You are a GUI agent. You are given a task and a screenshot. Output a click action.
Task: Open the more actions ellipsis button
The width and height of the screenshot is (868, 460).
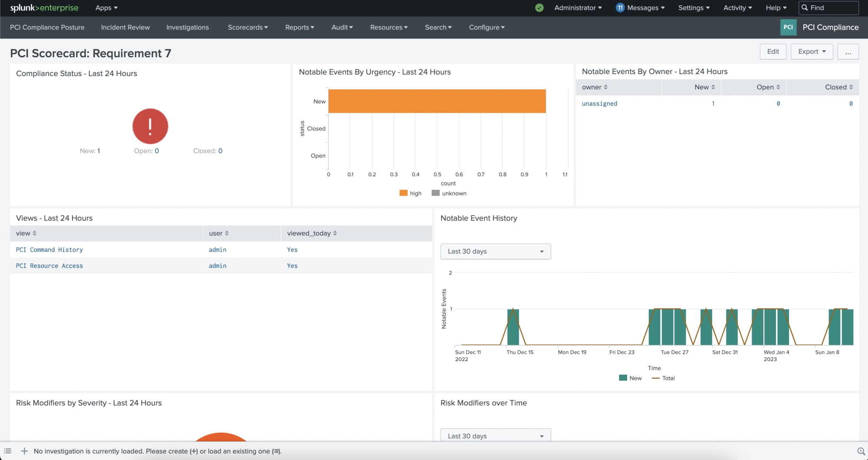848,52
